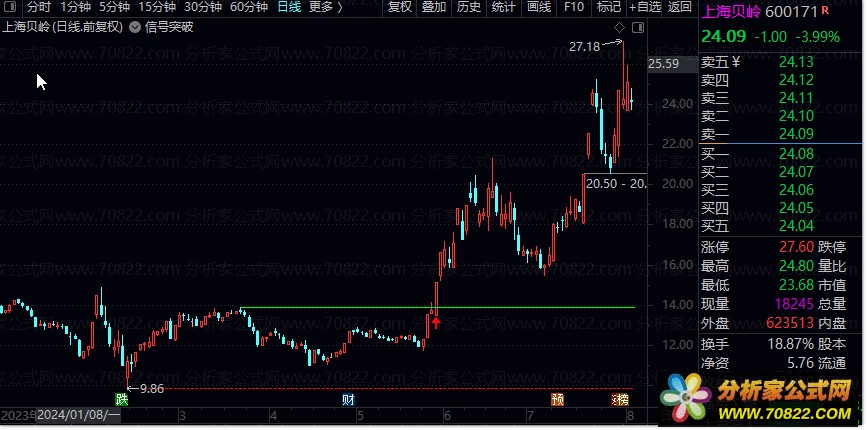Click the 9.86 low price label
This screenshot has width=868, height=430.
tap(152, 388)
